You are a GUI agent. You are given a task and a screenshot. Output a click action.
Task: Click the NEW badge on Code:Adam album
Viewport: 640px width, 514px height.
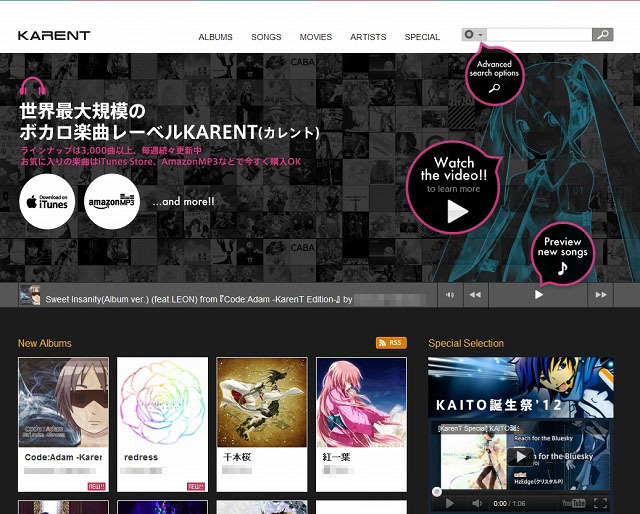pyautogui.click(x=97, y=486)
